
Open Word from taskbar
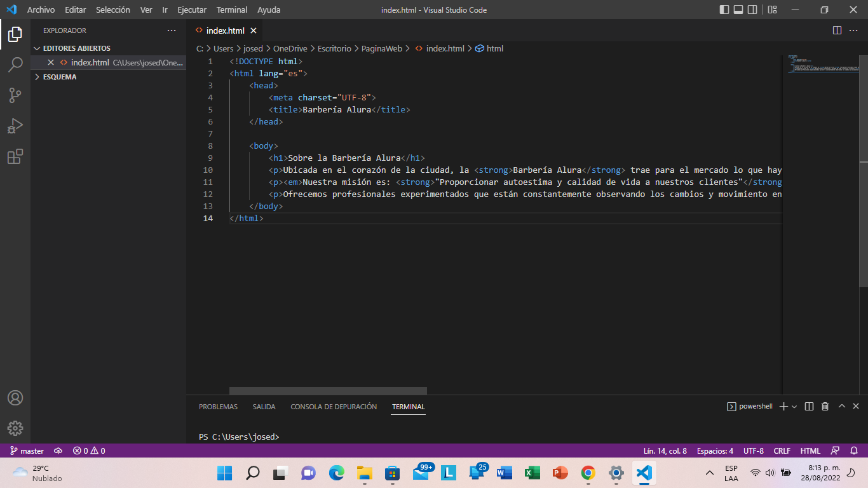coord(504,473)
